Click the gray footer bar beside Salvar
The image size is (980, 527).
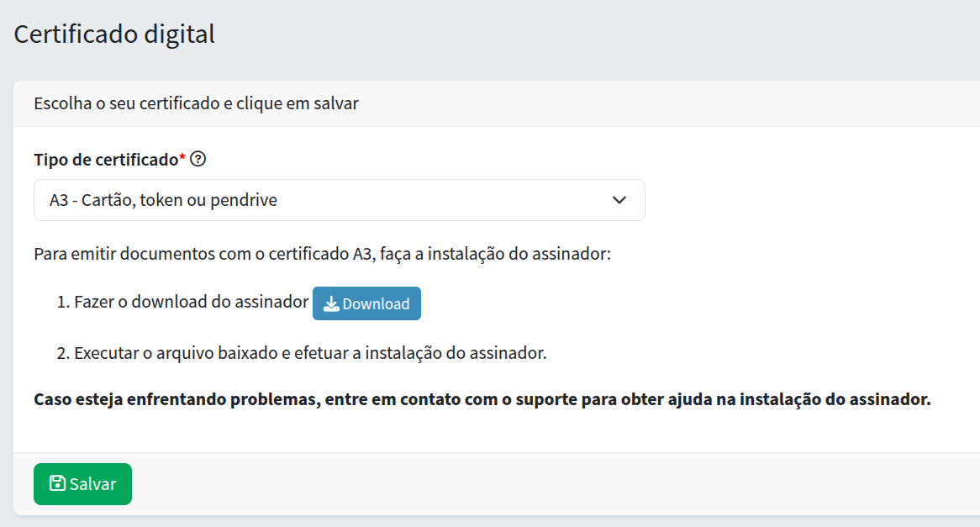click(x=504, y=484)
